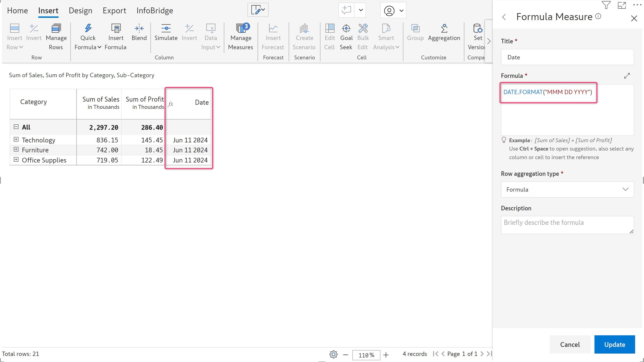Open table settings gear in the status bar
644x362 pixels.
click(x=333, y=354)
